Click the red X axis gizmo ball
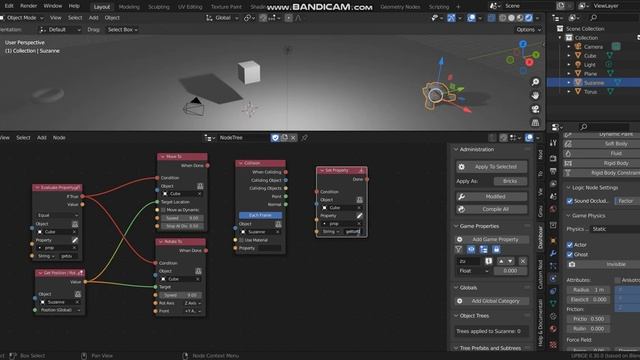The height and width of the screenshot is (360, 640). coord(529,62)
